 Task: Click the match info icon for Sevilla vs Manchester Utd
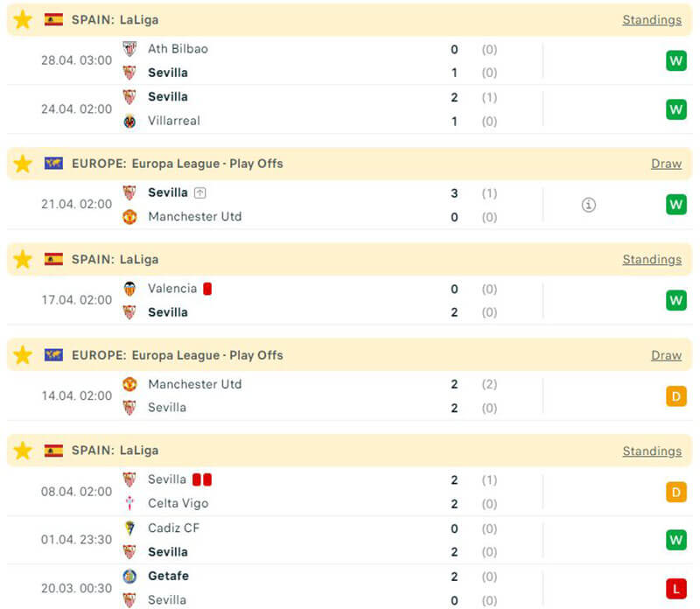(589, 205)
